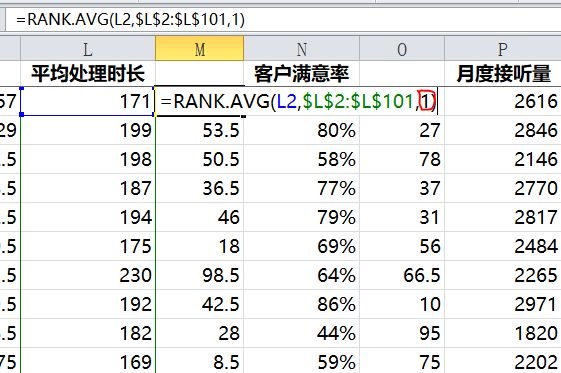
Task: Click the rank cell showing 98.5
Action: [x=200, y=275]
